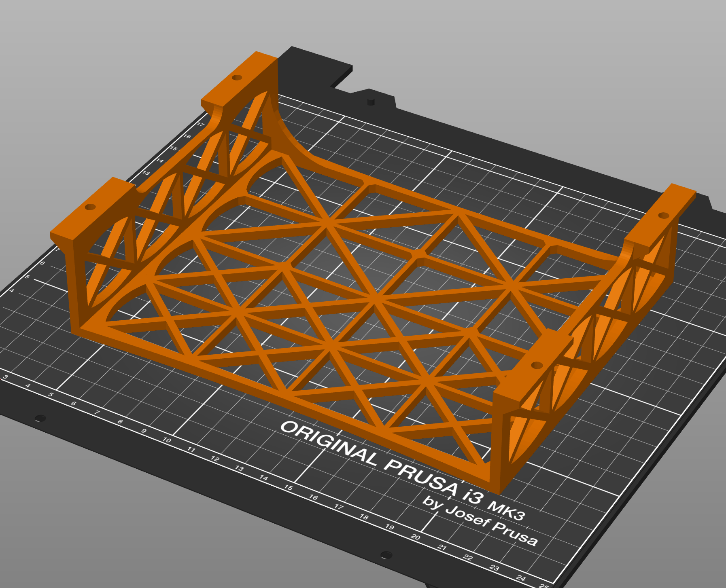
Task: Click the bed mounting hole near ruler label 4
Action: [40, 418]
